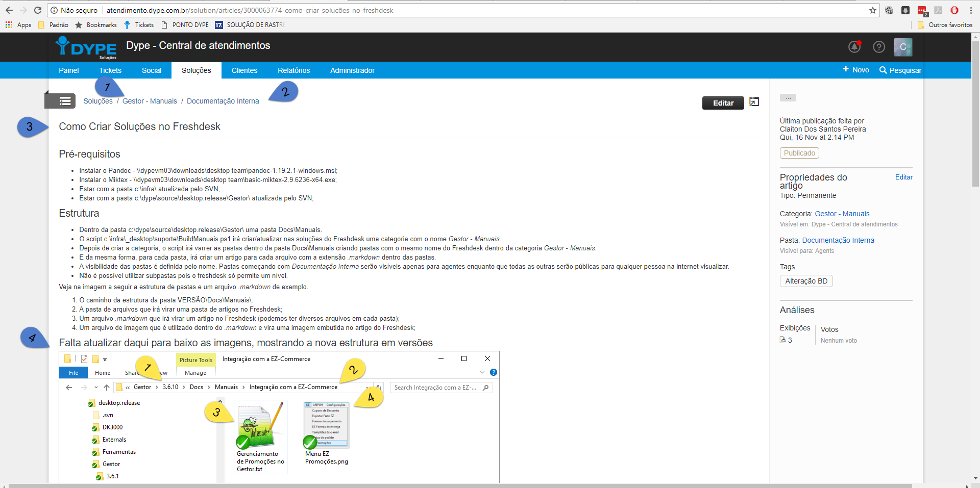Open the help question mark icon

coord(879,47)
